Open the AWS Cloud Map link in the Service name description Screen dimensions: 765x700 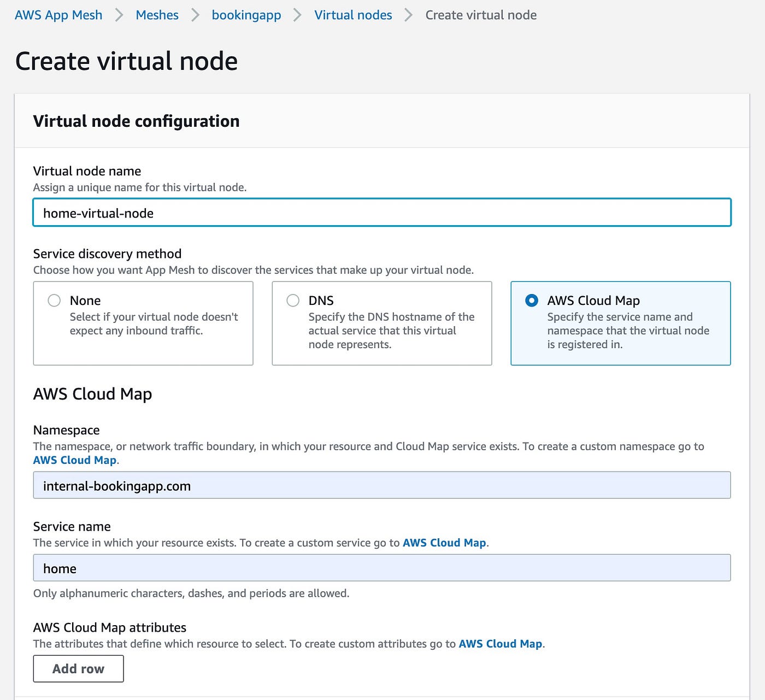(444, 543)
